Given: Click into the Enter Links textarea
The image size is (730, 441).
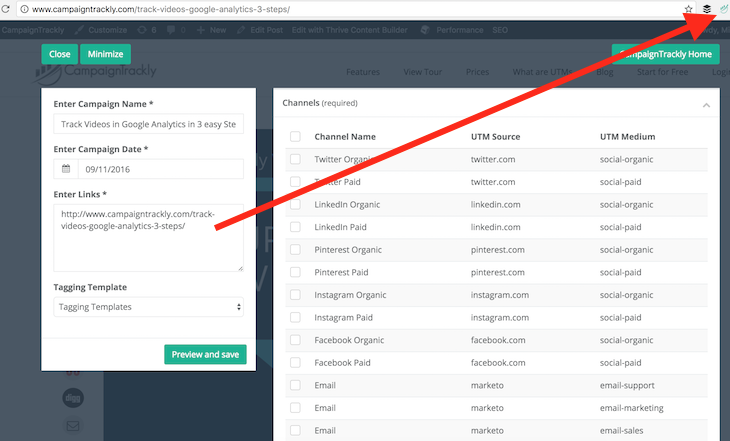Looking at the screenshot, I should (149, 237).
